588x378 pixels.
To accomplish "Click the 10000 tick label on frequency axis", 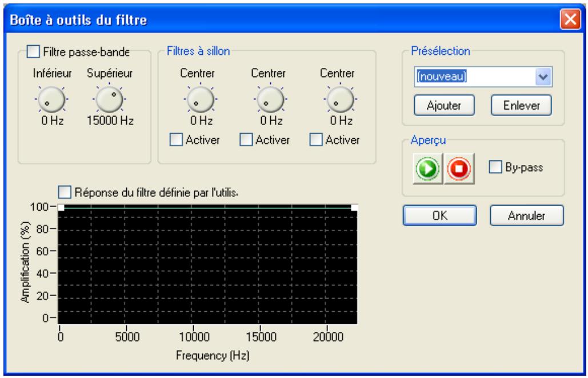I will click(x=194, y=337).
